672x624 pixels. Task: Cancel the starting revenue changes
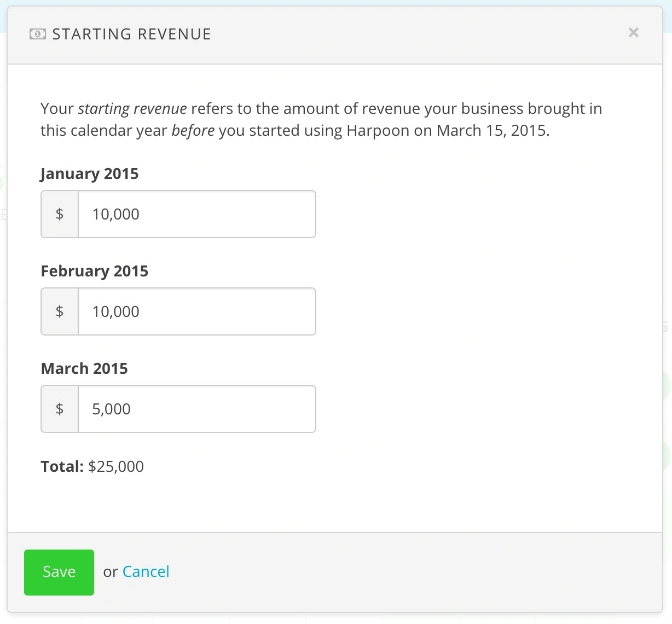146,571
